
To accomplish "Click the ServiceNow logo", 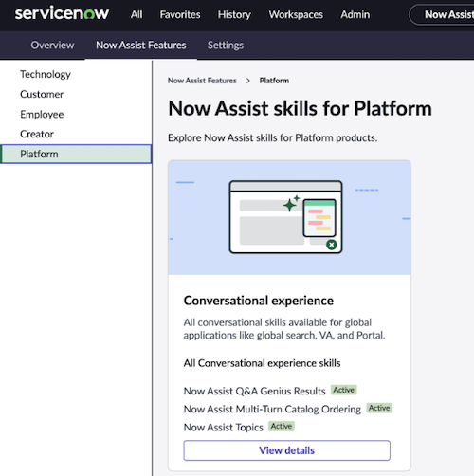I will pos(62,14).
